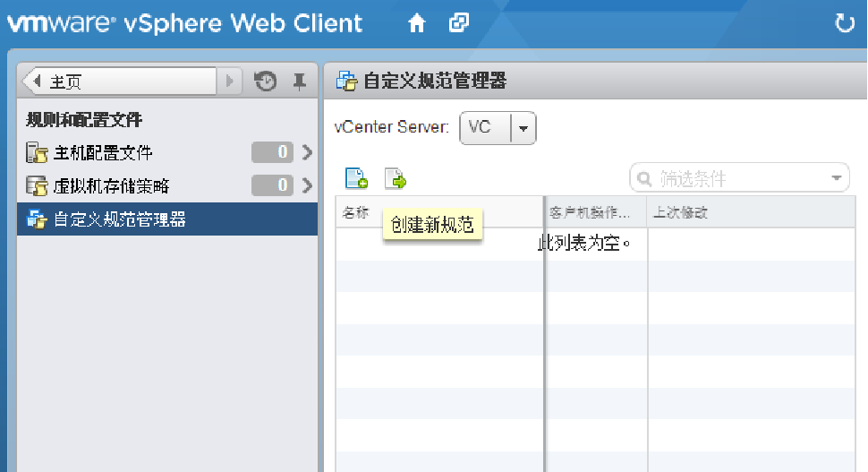Image resolution: width=868 pixels, height=472 pixels.
Task: Click the filter search magnifier icon
Action: (643, 179)
